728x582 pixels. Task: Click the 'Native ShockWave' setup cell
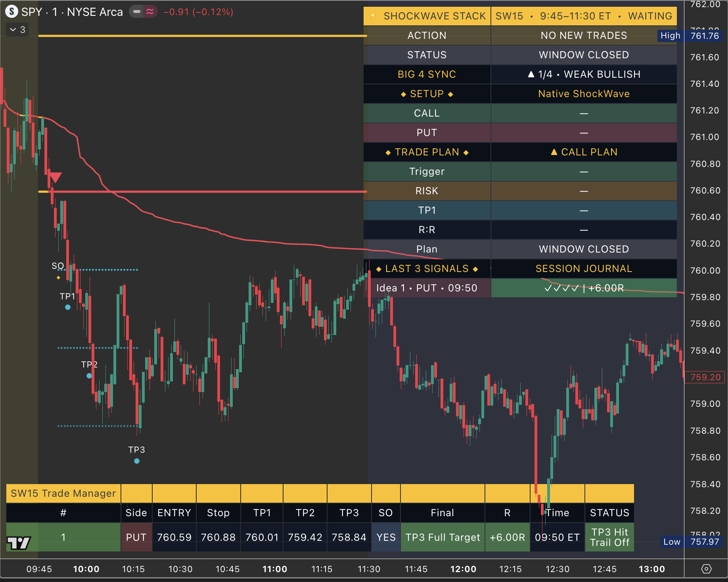[x=584, y=94]
